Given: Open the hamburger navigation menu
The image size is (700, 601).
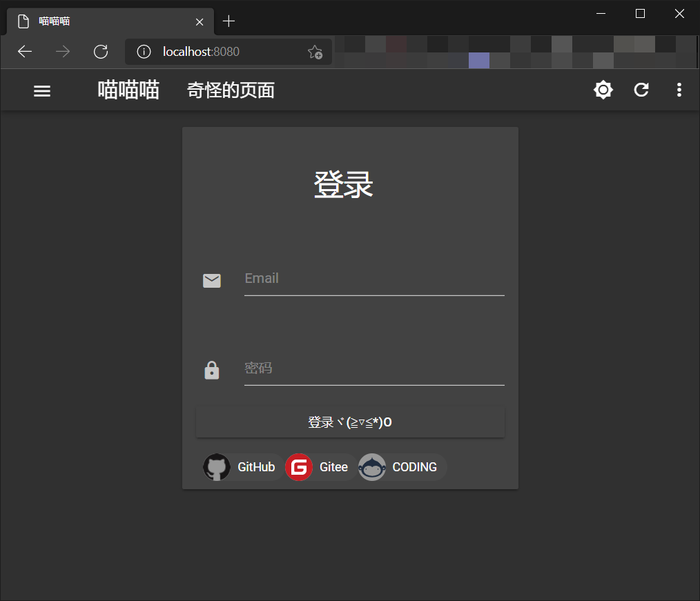Looking at the screenshot, I should point(41,90).
